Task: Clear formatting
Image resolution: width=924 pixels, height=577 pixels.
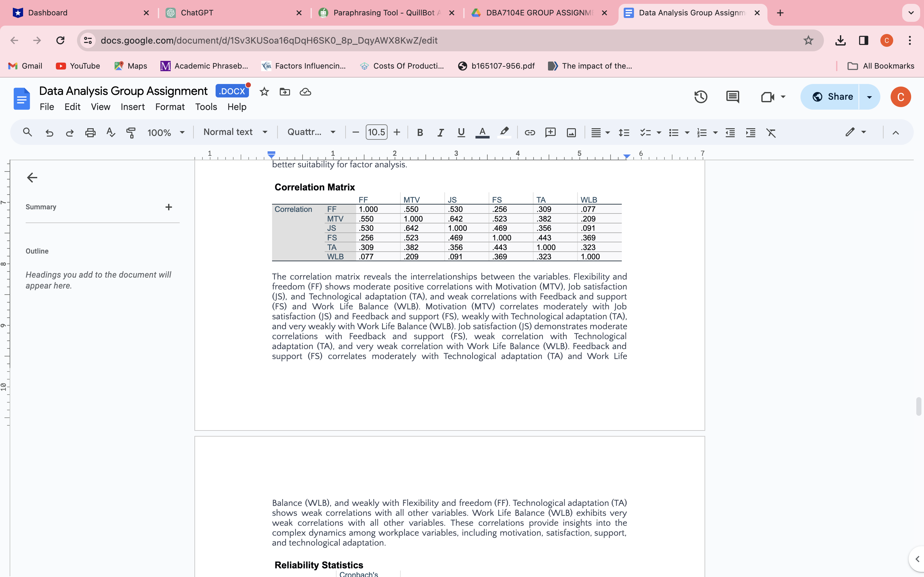Action: [771, 132]
